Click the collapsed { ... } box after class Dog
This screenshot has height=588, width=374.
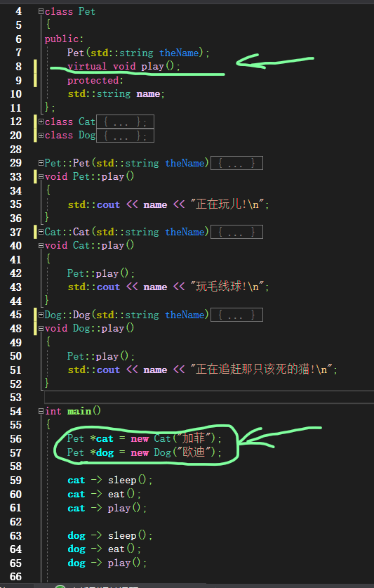point(125,136)
